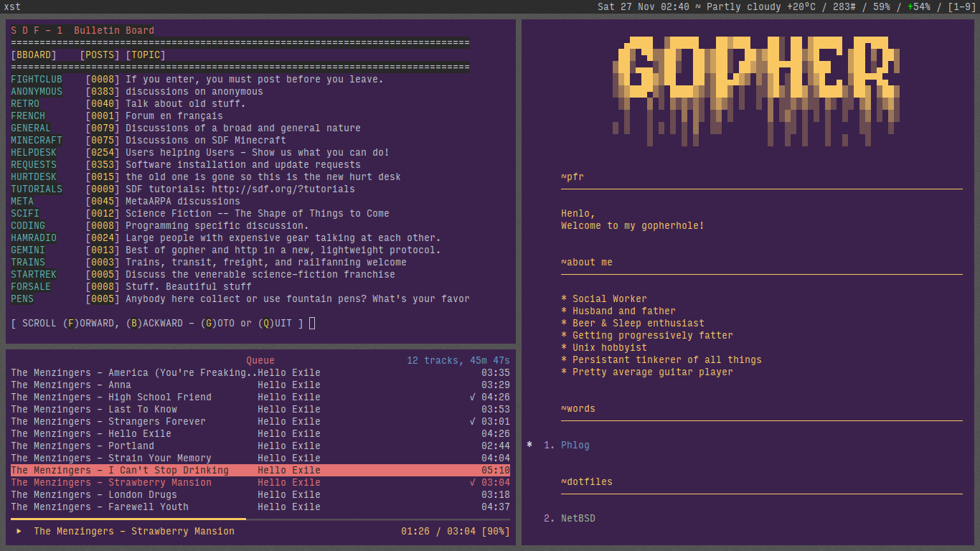The width and height of the screenshot is (980, 551).
Task: Click the play indicator in the player status bar
Action: pos(19,532)
